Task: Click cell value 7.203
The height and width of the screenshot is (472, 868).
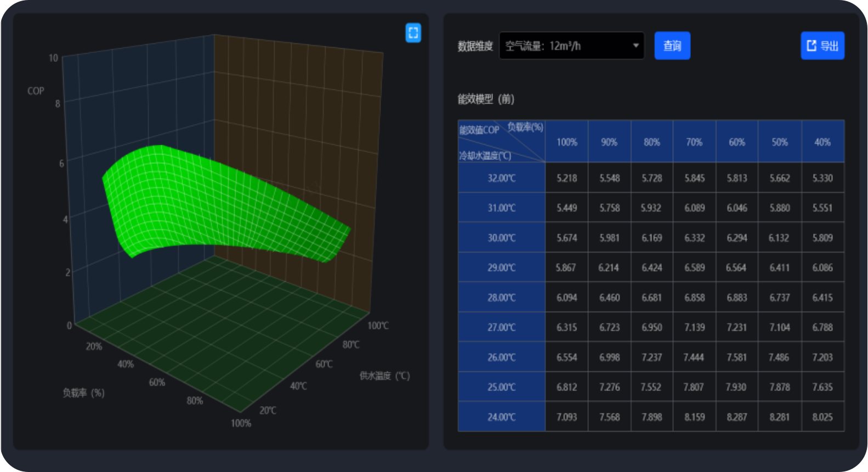Action: tap(822, 357)
